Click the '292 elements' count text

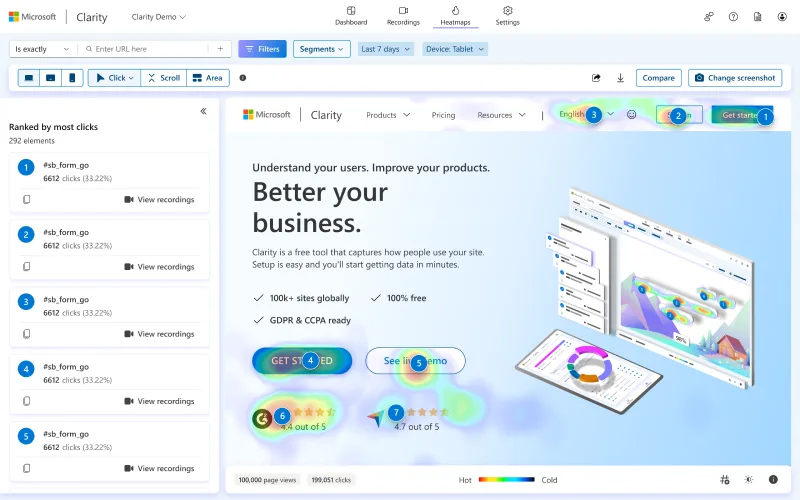[x=32, y=141]
